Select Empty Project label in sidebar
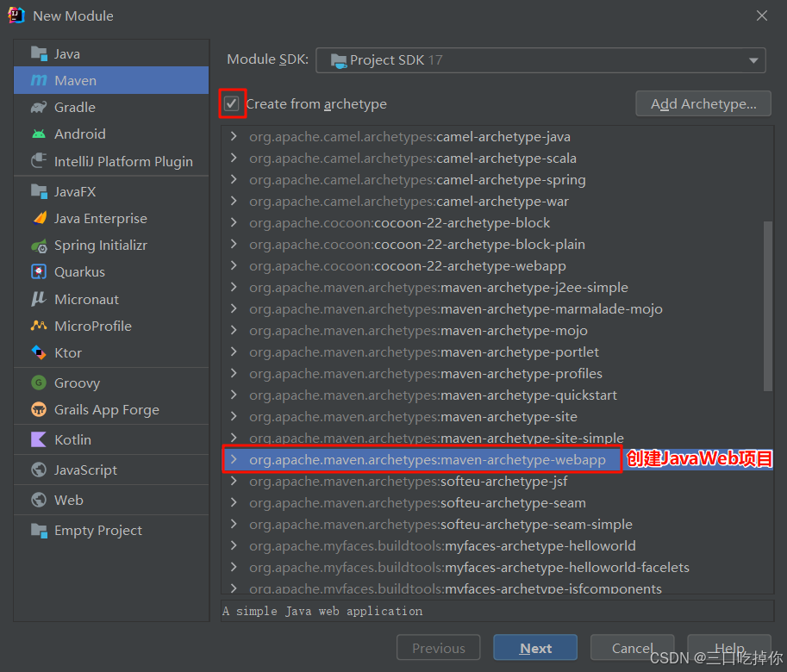Screen dimensions: 787x672 (98, 531)
